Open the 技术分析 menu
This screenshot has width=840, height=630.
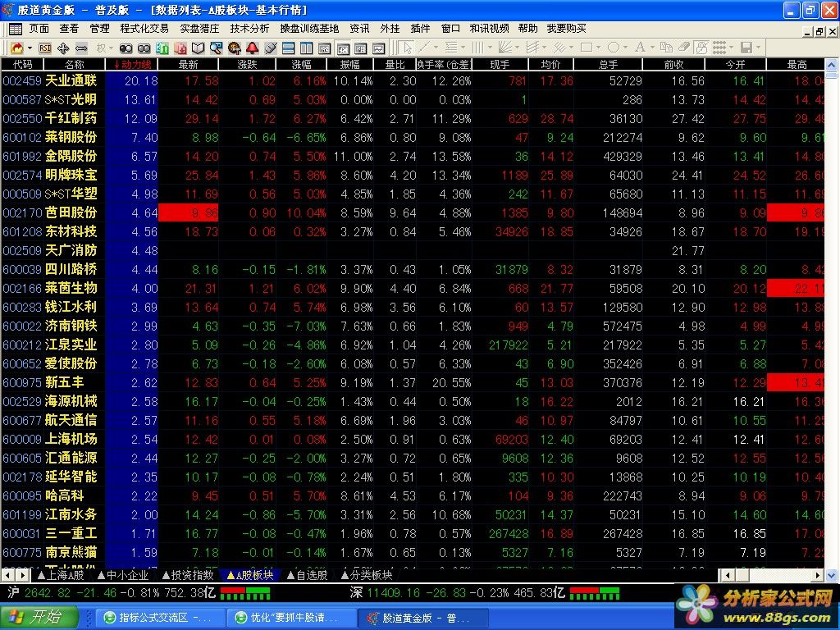pyautogui.click(x=249, y=29)
